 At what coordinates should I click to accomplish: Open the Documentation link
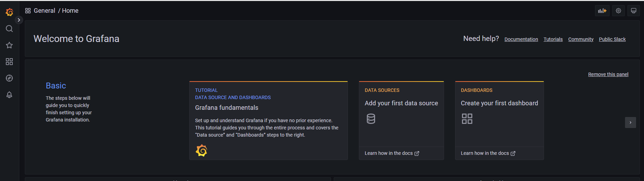(521, 39)
